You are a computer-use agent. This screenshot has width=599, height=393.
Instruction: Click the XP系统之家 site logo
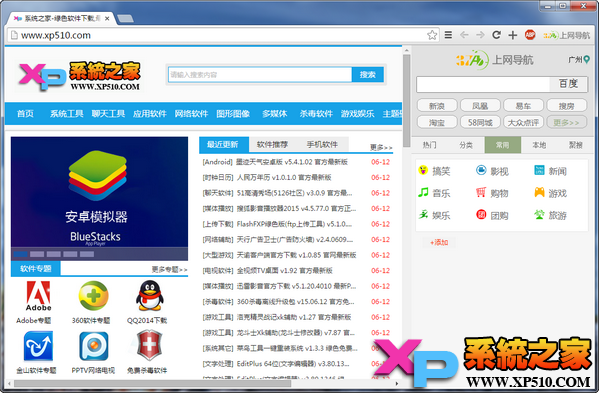(79, 76)
